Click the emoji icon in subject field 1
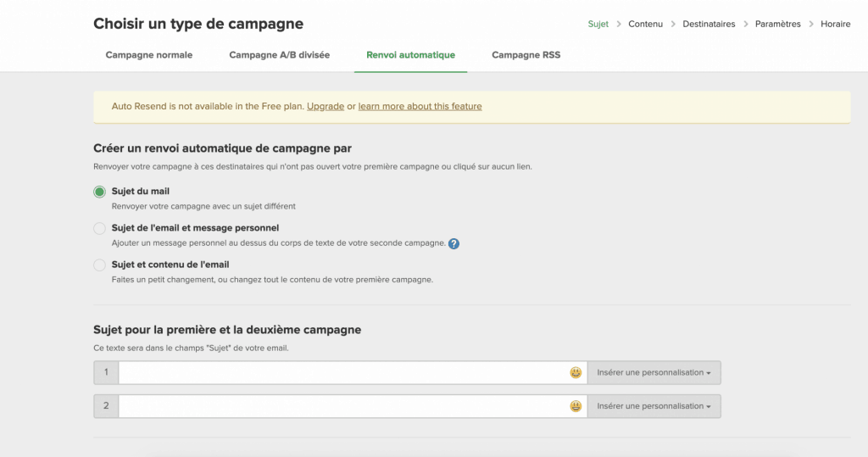The width and height of the screenshot is (868, 457). tap(576, 372)
